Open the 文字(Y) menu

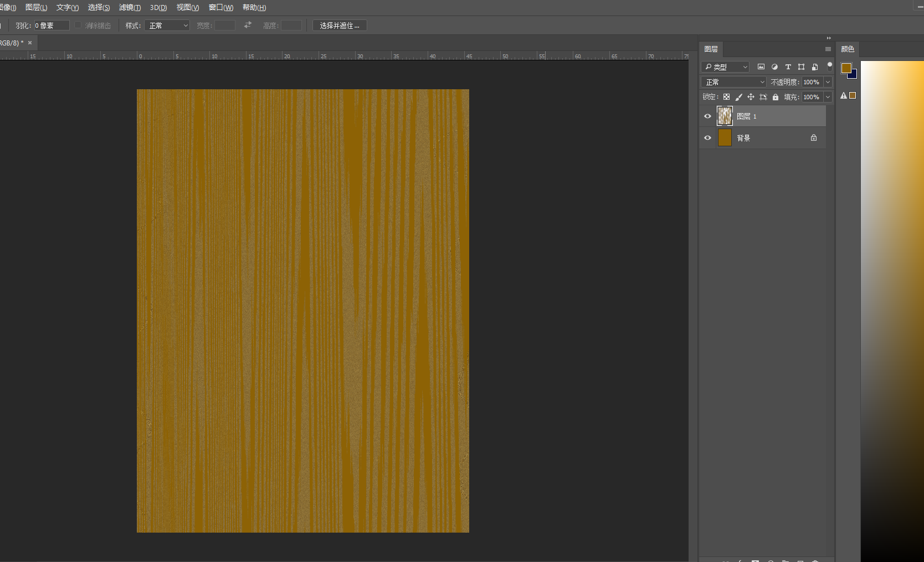point(68,7)
